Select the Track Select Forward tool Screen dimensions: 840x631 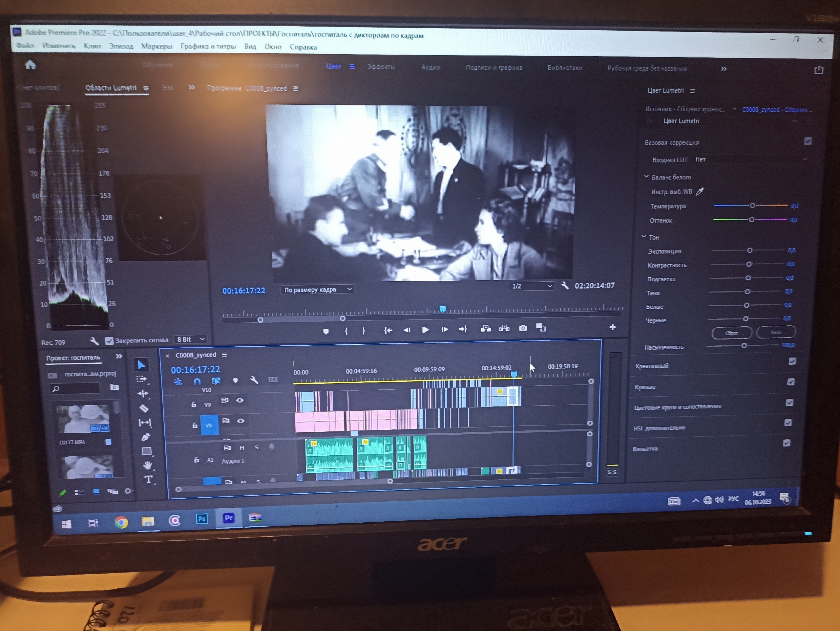tap(142, 379)
